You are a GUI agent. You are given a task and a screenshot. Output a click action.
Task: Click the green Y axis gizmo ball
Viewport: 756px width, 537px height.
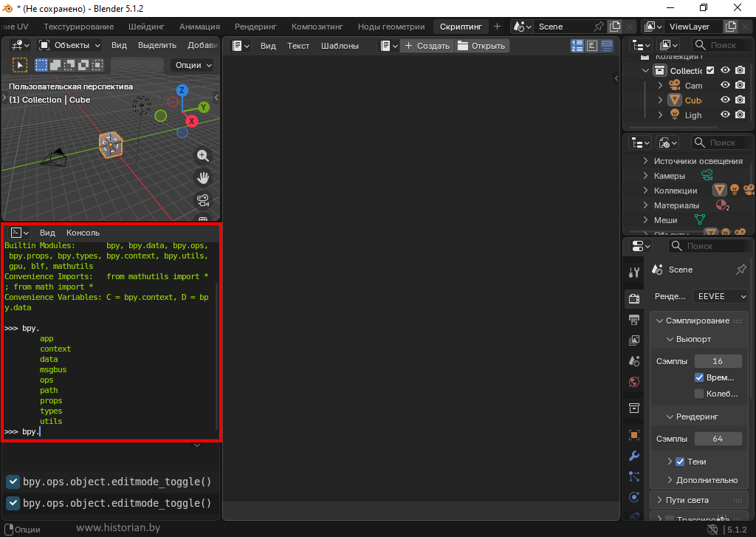coord(204,107)
